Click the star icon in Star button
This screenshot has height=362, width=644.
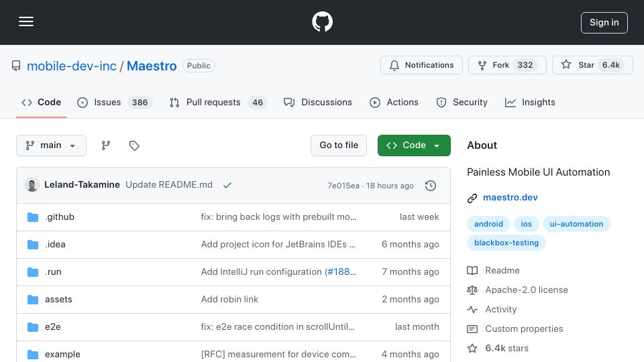(x=566, y=64)
